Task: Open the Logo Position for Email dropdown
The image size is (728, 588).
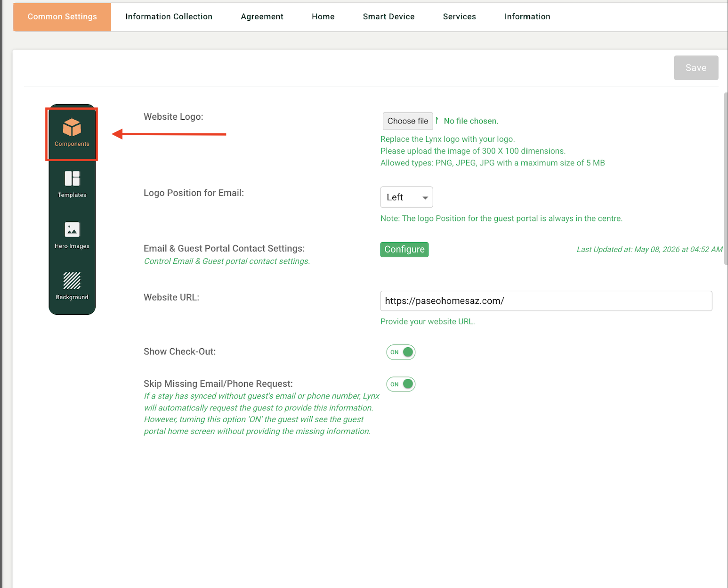Action: click(406, 197)
